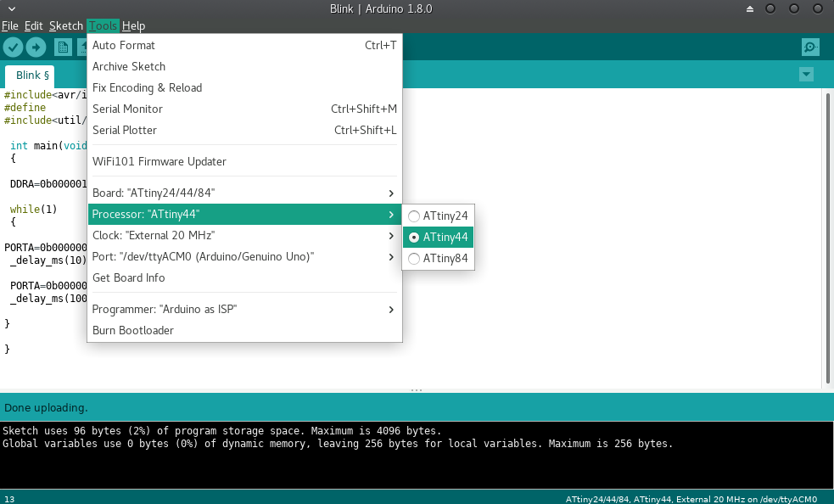
Task: Click the Upload arrow toolbar icon
Action: [36, 48]
